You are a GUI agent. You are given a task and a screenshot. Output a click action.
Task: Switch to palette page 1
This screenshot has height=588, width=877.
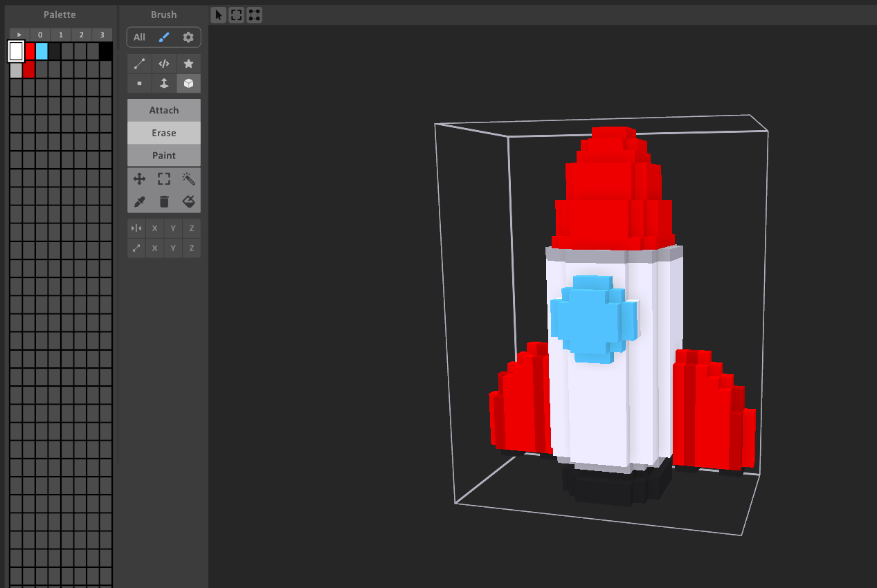point(60,34)
